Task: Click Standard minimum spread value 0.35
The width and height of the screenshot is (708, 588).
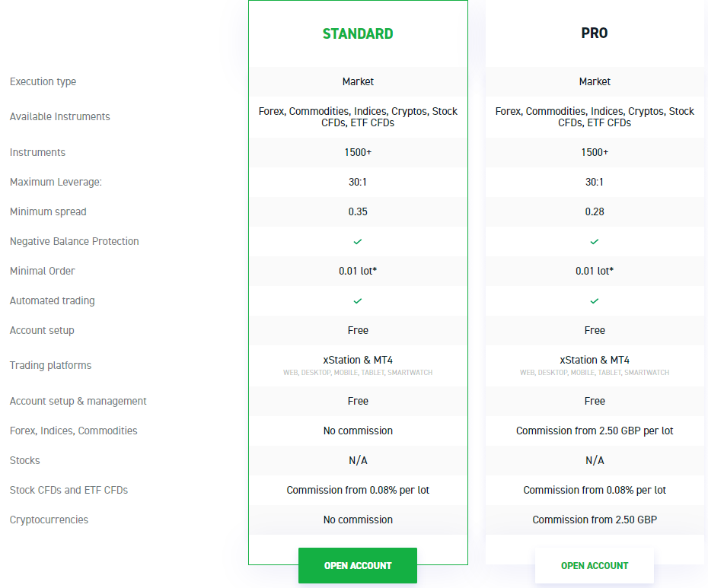Action: point(358,211)
